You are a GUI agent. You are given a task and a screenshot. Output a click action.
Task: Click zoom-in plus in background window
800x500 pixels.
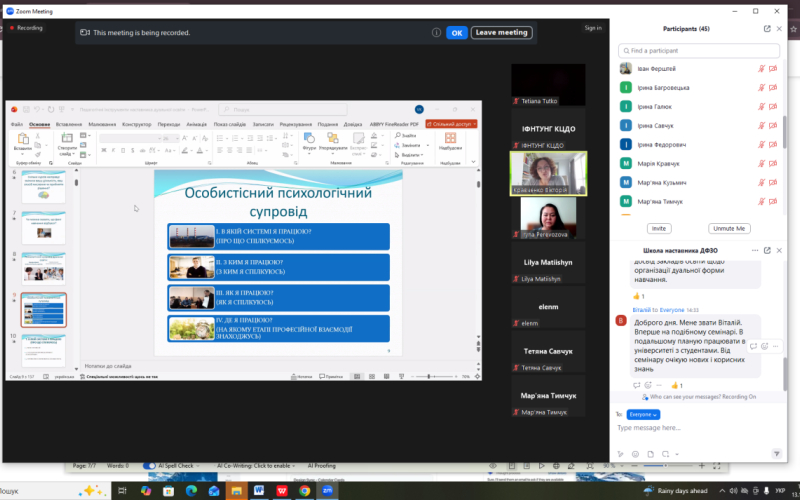pyautogui.click(x=702, y=466)
